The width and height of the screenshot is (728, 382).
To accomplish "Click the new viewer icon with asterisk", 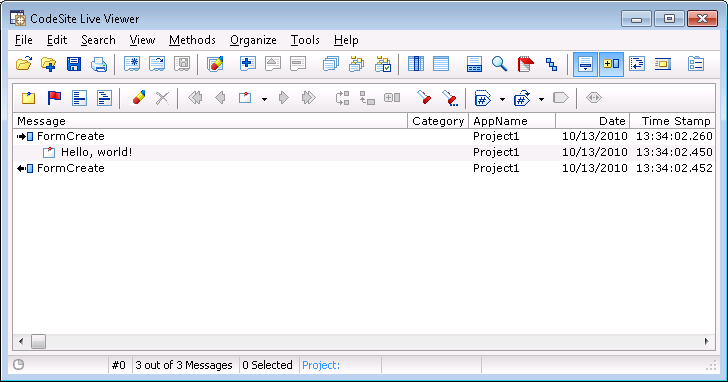I will (x=132, y=64).
